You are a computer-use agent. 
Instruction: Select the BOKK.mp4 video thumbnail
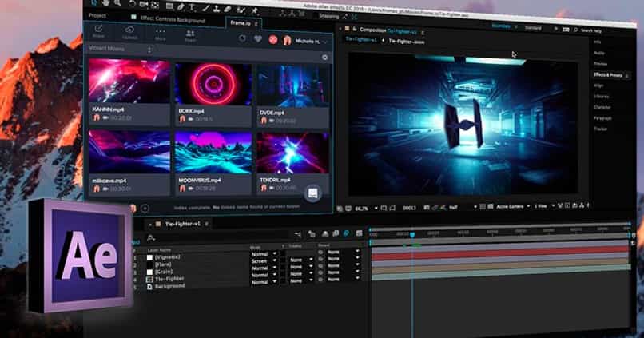click(213, 84)
